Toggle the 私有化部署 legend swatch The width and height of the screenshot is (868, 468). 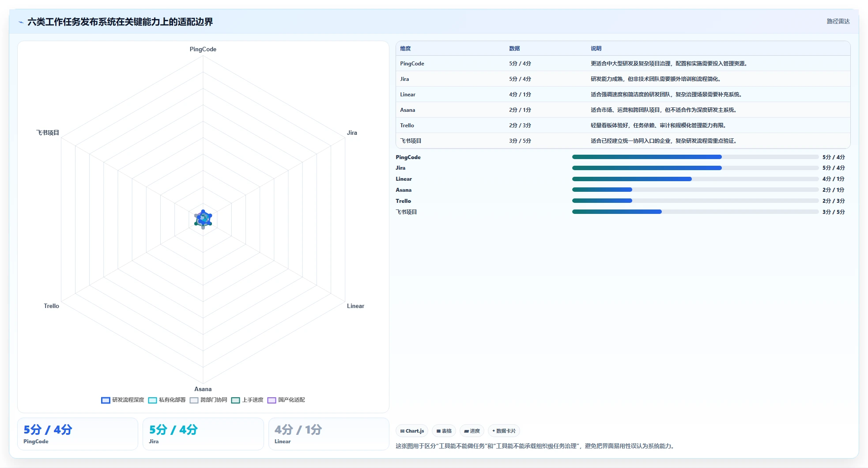(x=152, y=400)
